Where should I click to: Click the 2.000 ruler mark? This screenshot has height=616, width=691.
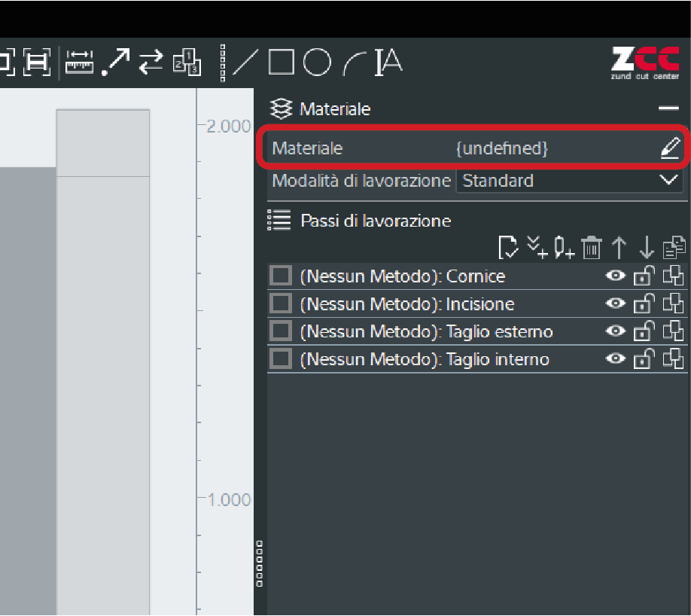click(x=229, y=126)
